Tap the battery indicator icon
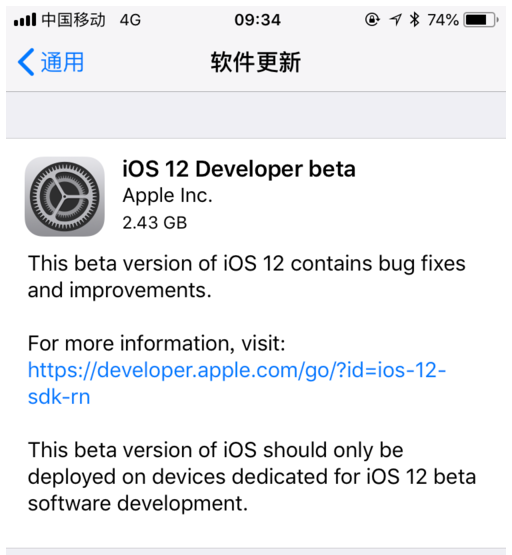 click(x=482, y=19)
